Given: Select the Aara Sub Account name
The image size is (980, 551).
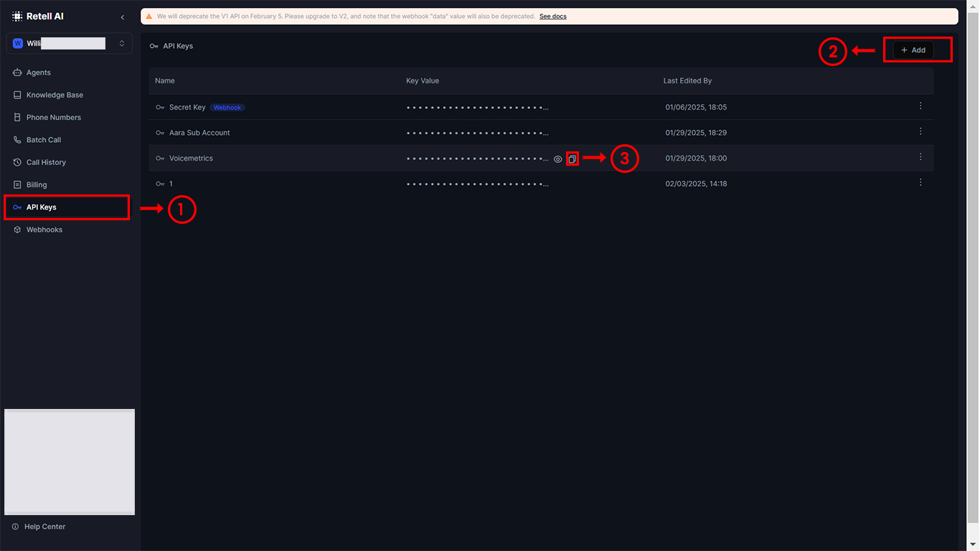Looking at the screenshot, I should point(199,133).
